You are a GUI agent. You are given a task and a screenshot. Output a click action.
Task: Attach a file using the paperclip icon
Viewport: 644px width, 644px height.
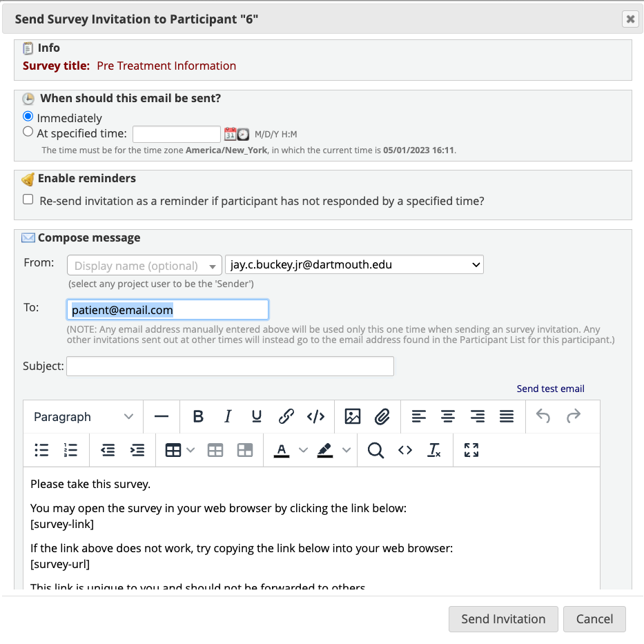click(382, 416)
